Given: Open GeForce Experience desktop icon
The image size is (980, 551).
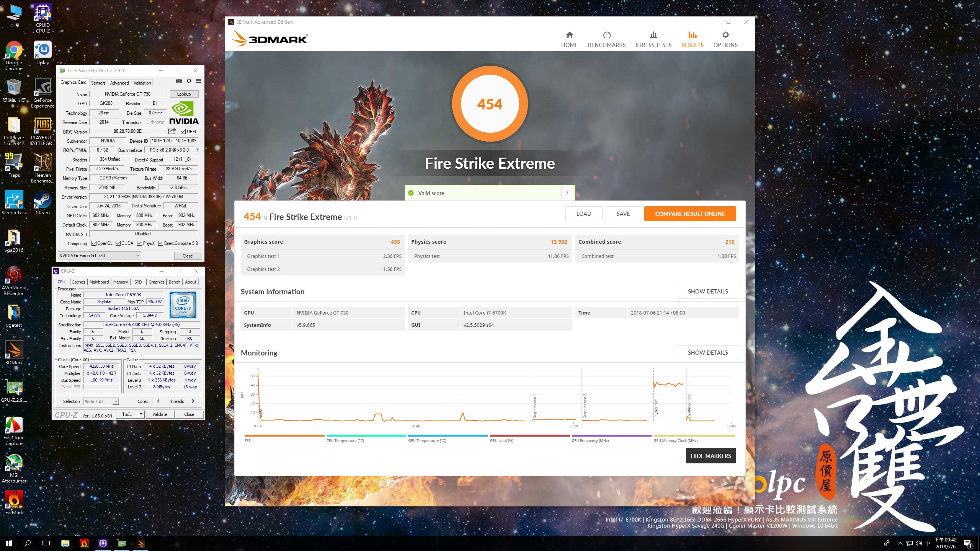Looking at the screenshot, I should point(42,93).
